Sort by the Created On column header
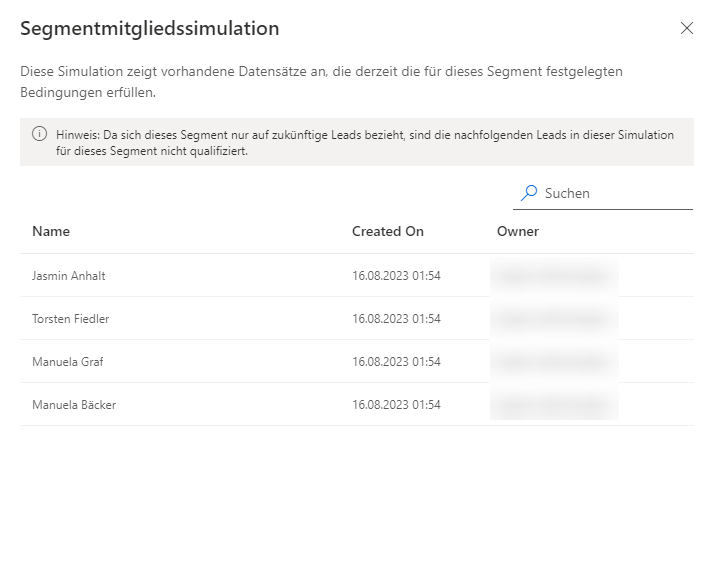Viewport: 721px width, 563px height. pyautogui.click(x=388, y=231)
